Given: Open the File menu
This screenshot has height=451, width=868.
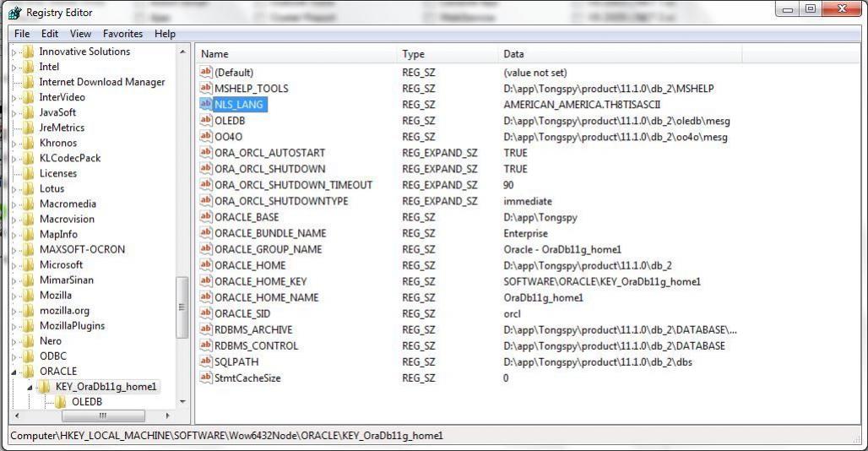Looking at the screenshot, I should click(x=22, y=34).
